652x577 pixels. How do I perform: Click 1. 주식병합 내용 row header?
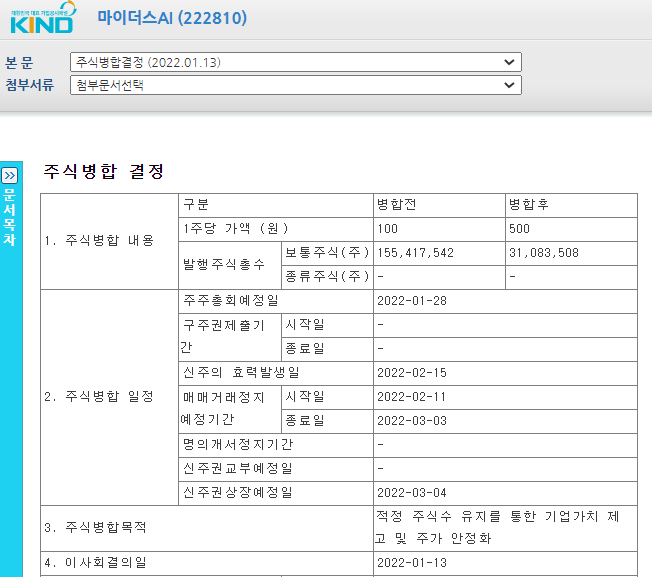click(99, 240)
